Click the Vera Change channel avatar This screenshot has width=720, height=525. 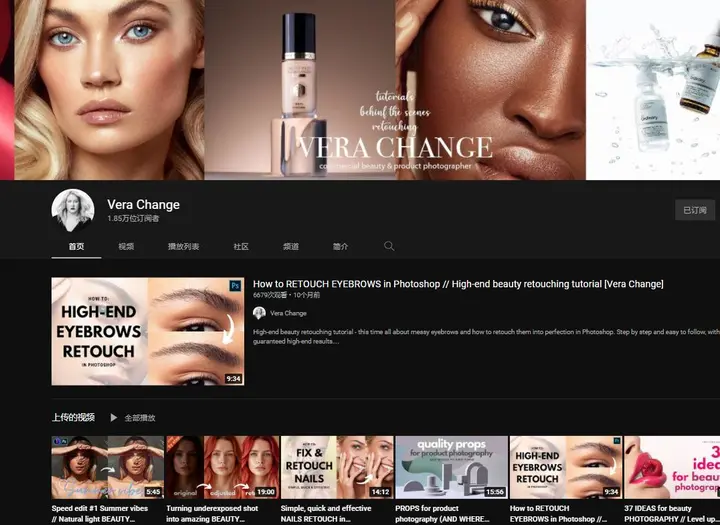[73, 210]
